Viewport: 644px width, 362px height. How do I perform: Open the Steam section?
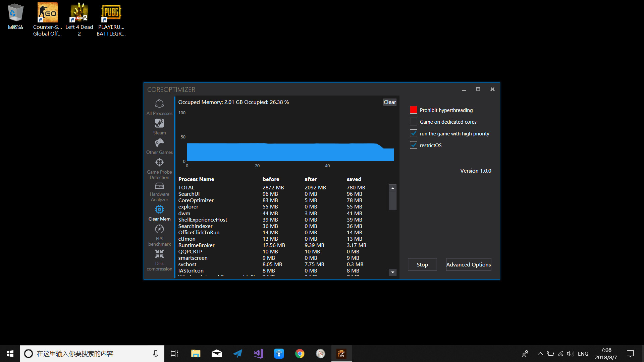pos(159,126)
